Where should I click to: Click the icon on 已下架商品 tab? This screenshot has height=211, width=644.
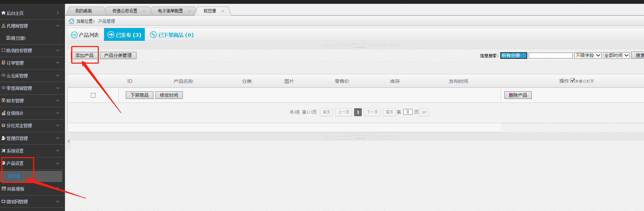[x=153, y=35]
